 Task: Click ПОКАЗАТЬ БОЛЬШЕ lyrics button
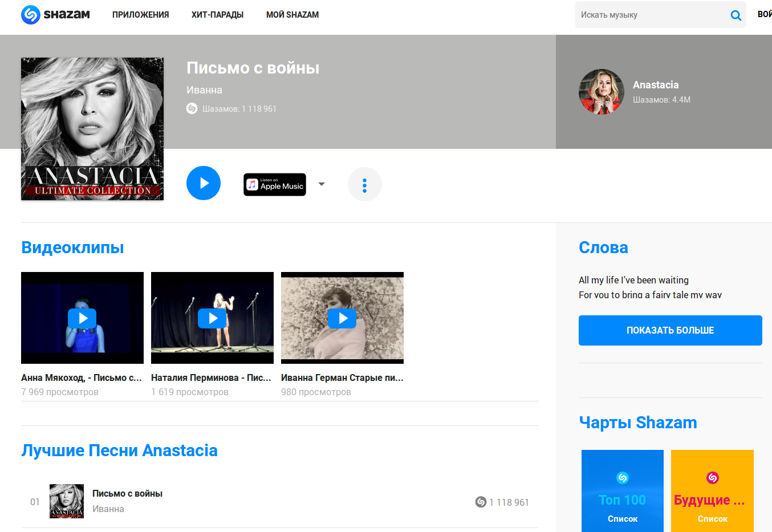(x=671, y=330)
